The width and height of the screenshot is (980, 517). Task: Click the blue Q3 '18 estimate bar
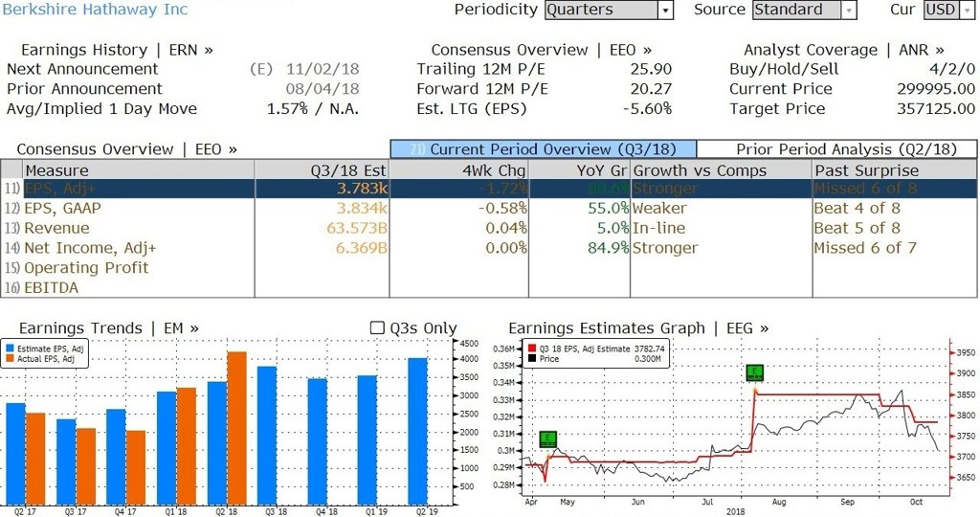pyautogui.click(x=267, y=436)
